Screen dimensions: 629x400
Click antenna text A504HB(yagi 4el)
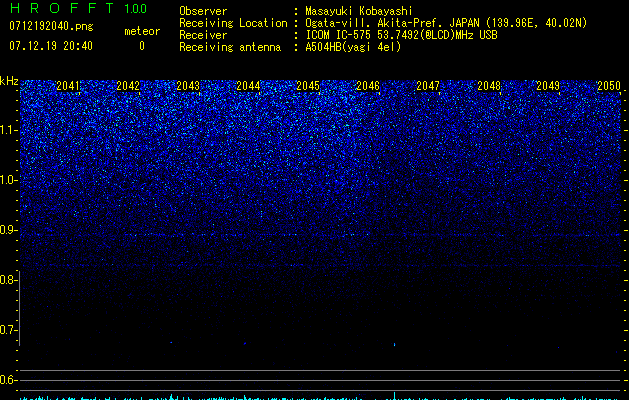[x=353, y=47]
